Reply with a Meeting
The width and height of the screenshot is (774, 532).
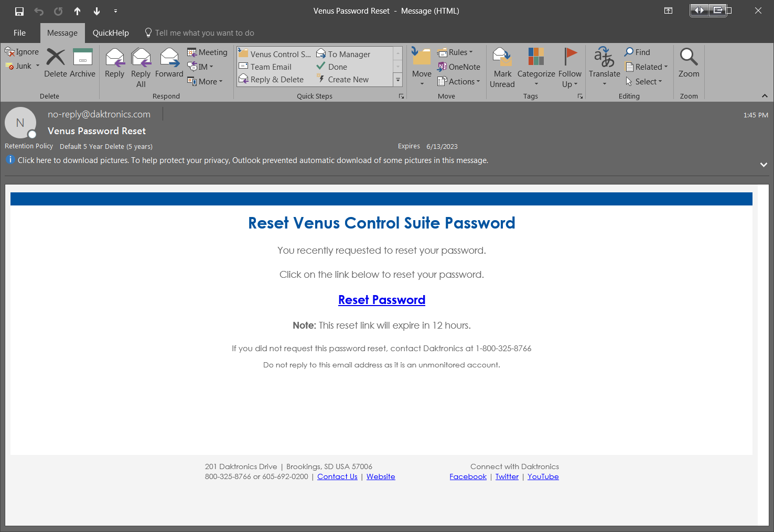(207, 52)
